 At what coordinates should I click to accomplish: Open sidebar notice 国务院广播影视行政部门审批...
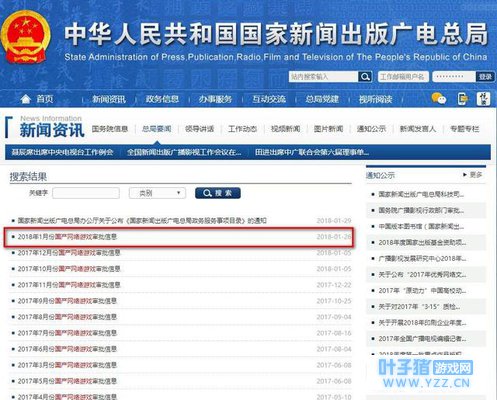(x=421, y=210)
